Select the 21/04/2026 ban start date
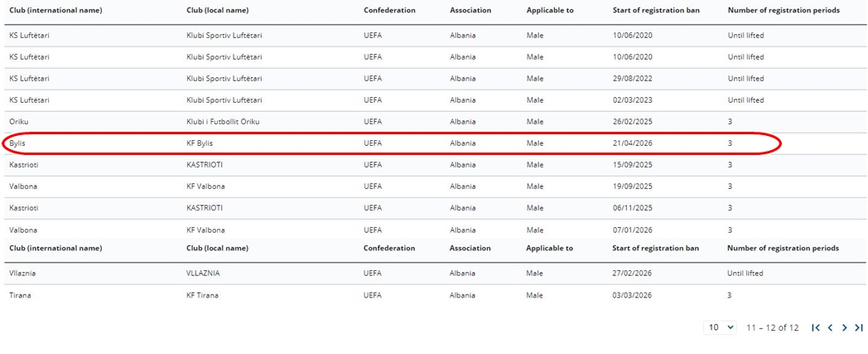 tap(633, 143)
